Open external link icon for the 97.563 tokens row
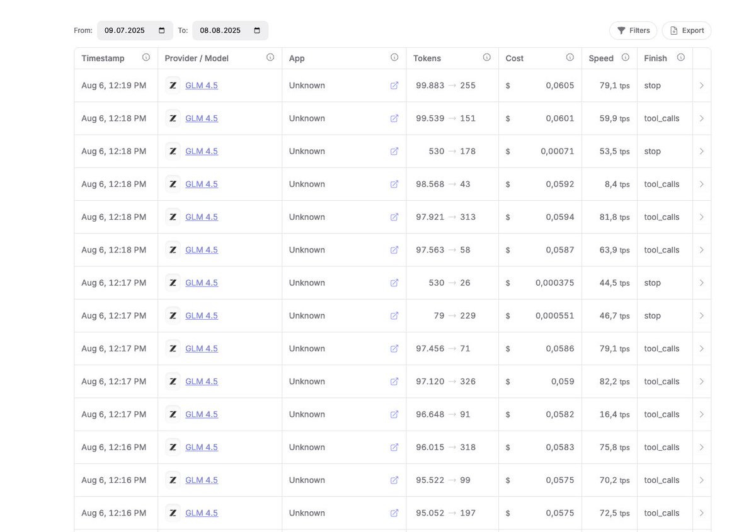This screenshot has height=532, width=756. (x=394, y=250)
